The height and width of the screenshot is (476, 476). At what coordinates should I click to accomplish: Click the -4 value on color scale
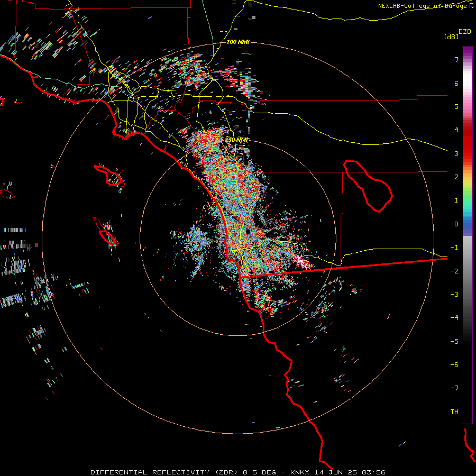coord(454,318)
